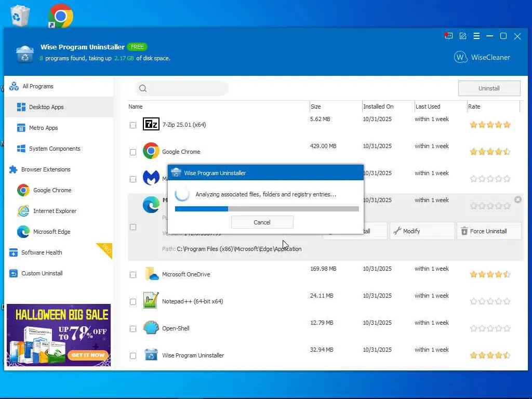Sort list by Size column
The width and height of the screenshot is (532, 399).
click(x=336, y=107)
